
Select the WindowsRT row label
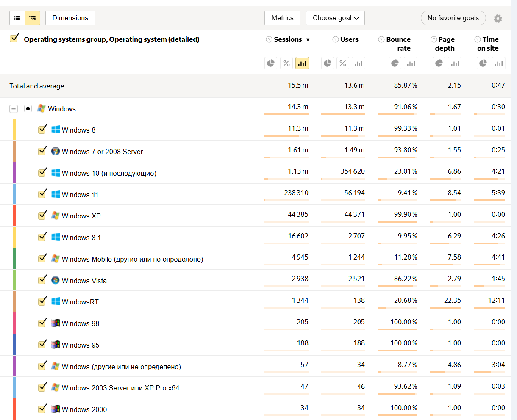[80, 302]
